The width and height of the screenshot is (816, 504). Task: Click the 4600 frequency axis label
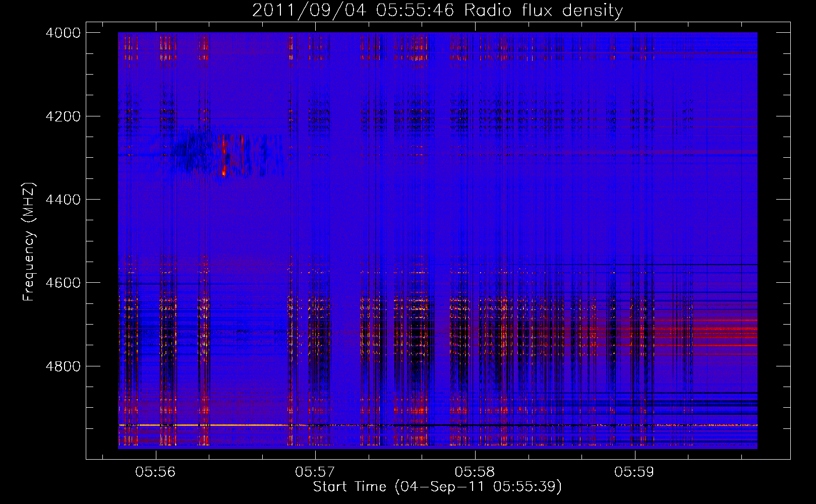click(x=63, y=283)
